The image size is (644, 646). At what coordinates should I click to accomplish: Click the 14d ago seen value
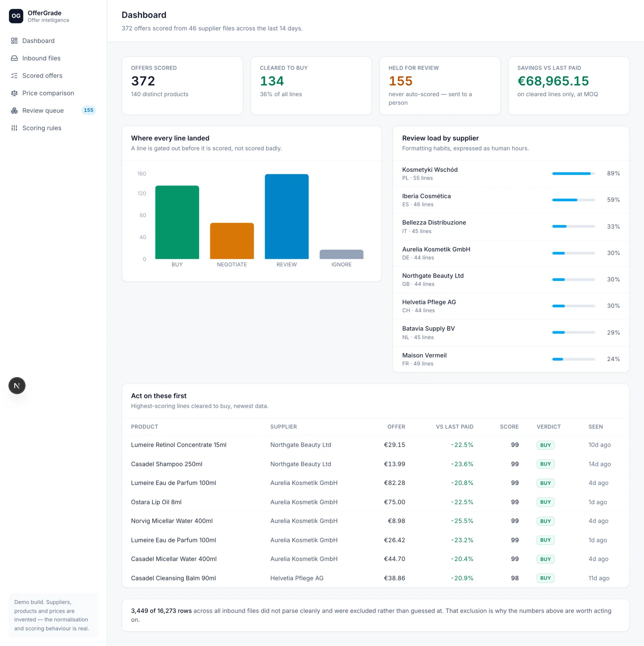(600, 464)
